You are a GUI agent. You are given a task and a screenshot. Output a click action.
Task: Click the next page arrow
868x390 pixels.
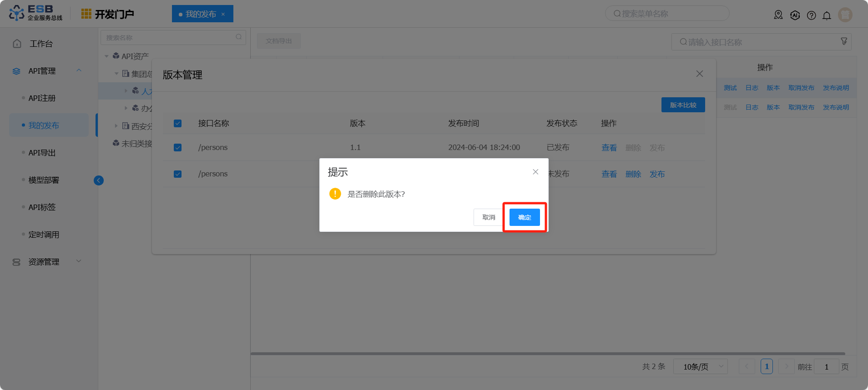coord(786,366)
